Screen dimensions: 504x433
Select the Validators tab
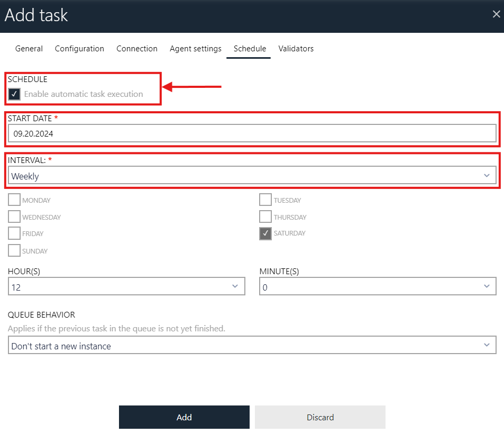[x=296, y=49]
